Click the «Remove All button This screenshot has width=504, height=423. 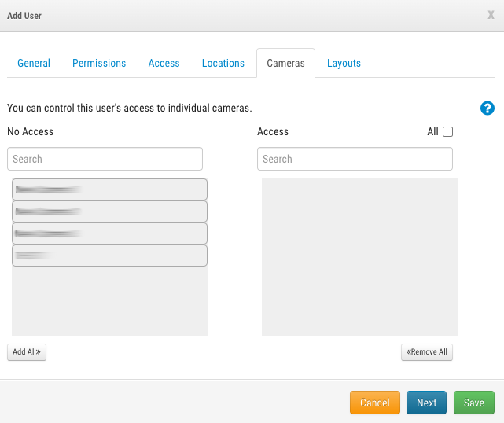click(x=427, y=352)
